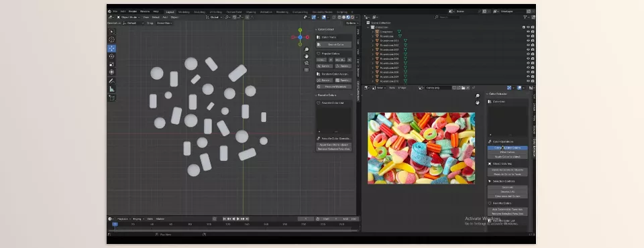The width and height of the screenshot is (644, 248).
Task: Open the outliner filter funnel
Action: (525, 17)
